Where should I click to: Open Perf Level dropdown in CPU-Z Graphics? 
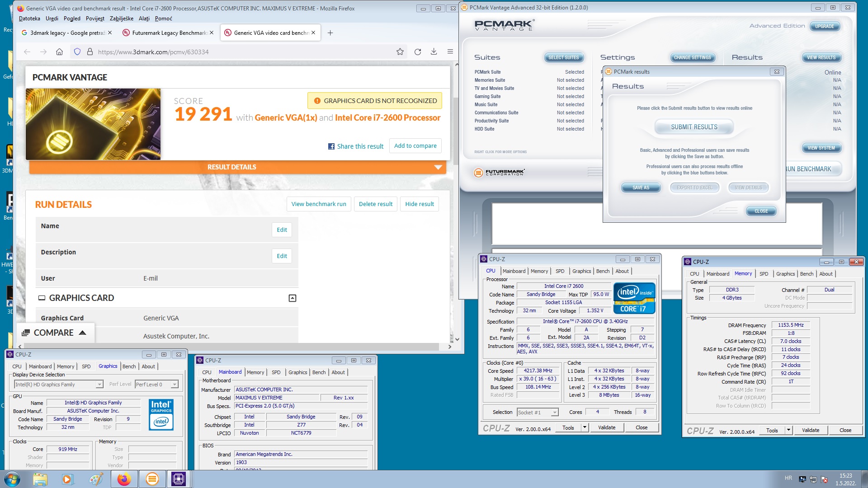(175, 385)
